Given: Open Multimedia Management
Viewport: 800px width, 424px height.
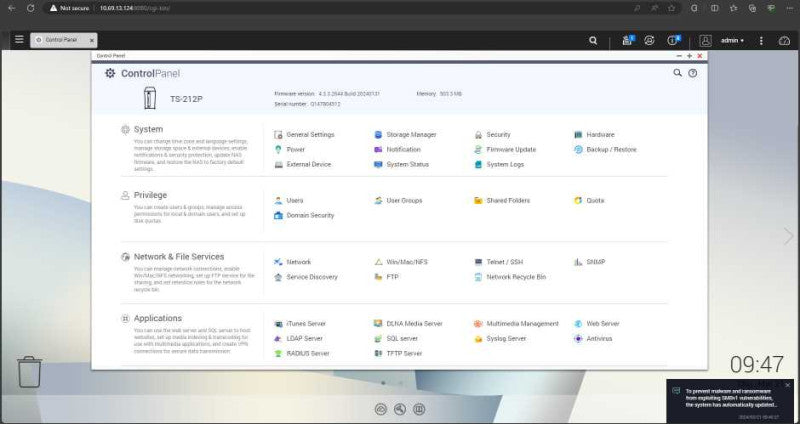Looking at the screenshot, I should pos(516,323).
